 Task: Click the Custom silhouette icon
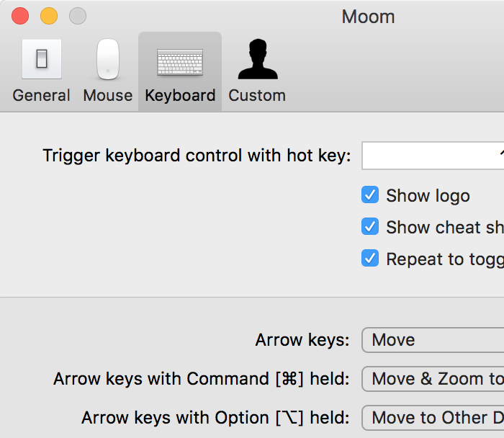coord(257,59)
